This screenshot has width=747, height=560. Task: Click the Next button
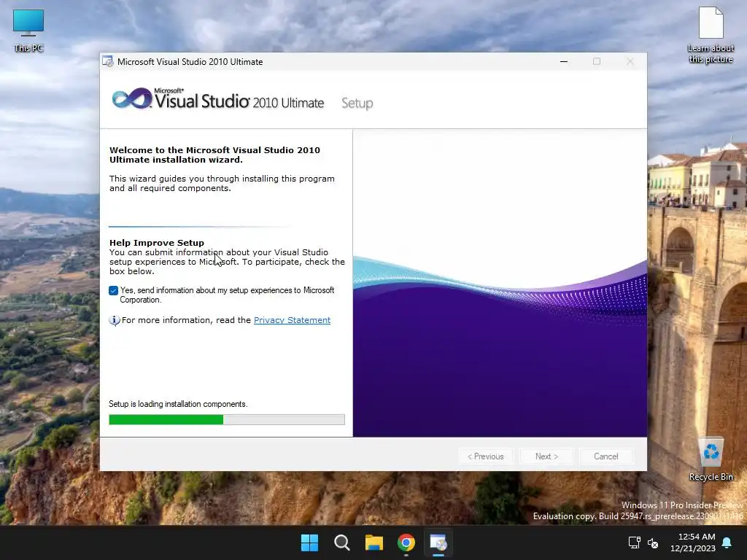[546, 456]
